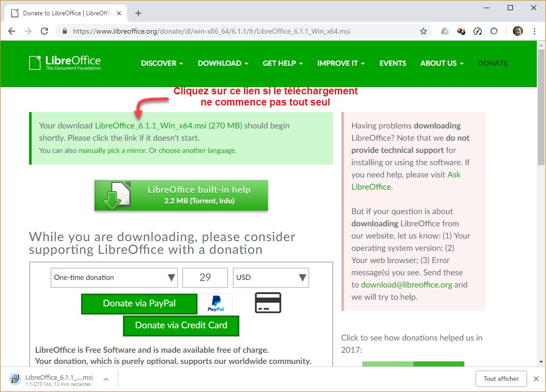Viewport: 546px width, 392px height.
Task: Go back with the browser back arrow
Action: pos(12,31)
